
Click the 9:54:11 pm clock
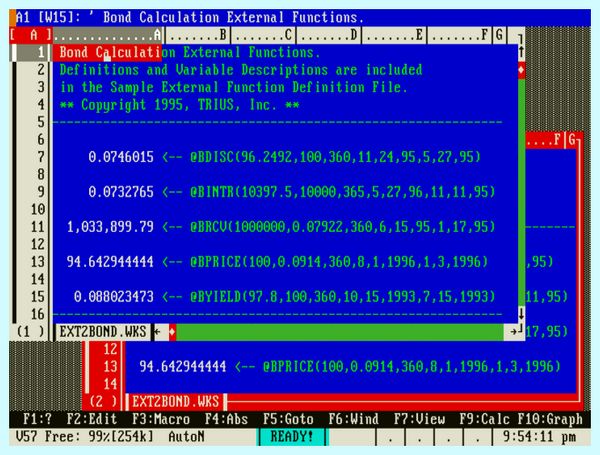[539, 437]
